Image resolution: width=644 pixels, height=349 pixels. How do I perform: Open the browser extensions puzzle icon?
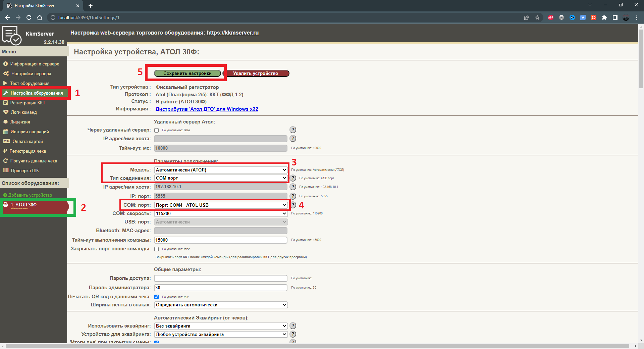(x=604, y=17)
